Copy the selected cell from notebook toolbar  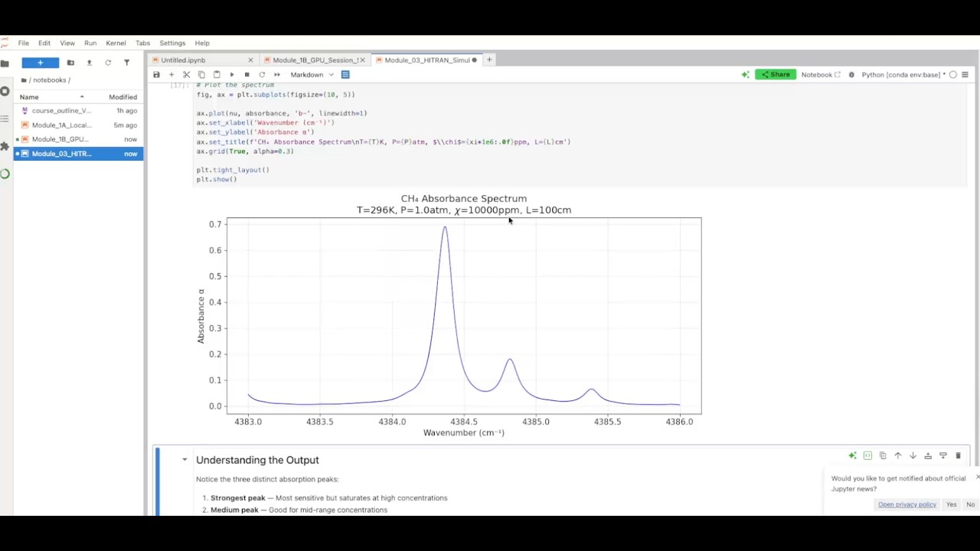point(201,75)
